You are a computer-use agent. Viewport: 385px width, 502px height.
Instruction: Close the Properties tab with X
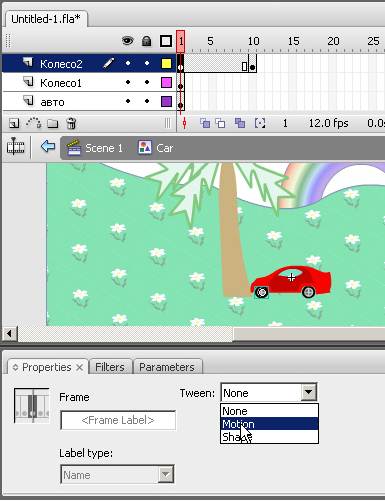(79, 367)
